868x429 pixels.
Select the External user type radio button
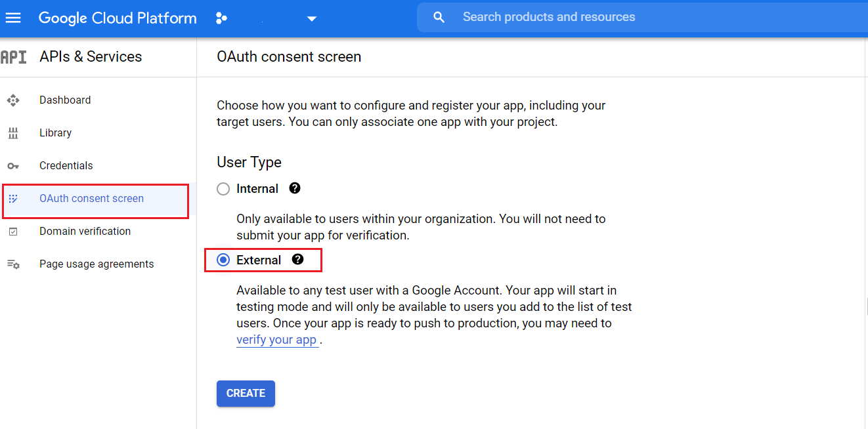pos(223,259)
